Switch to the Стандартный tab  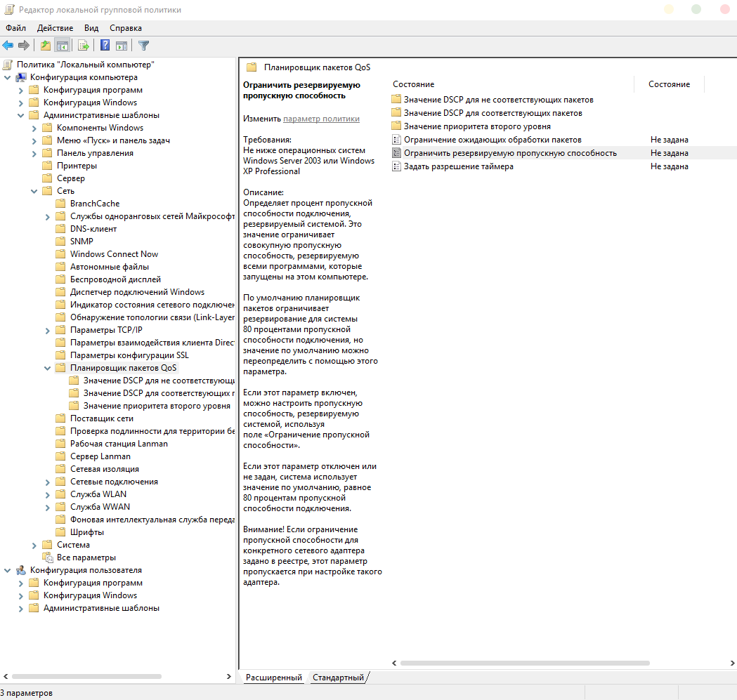coord(338,677)
